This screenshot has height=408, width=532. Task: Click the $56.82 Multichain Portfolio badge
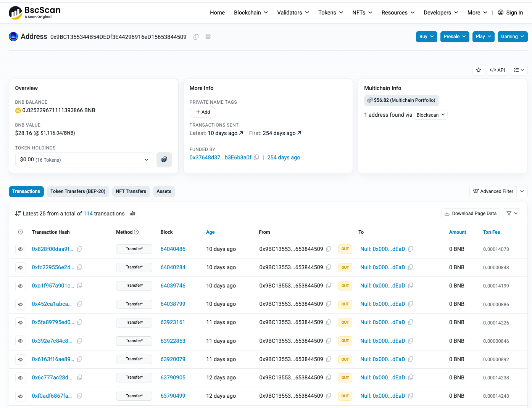401,100
